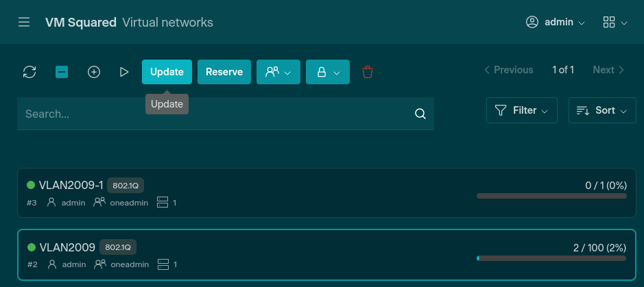
Task: Click the refresh list icon
Action: tap(29, 72)
